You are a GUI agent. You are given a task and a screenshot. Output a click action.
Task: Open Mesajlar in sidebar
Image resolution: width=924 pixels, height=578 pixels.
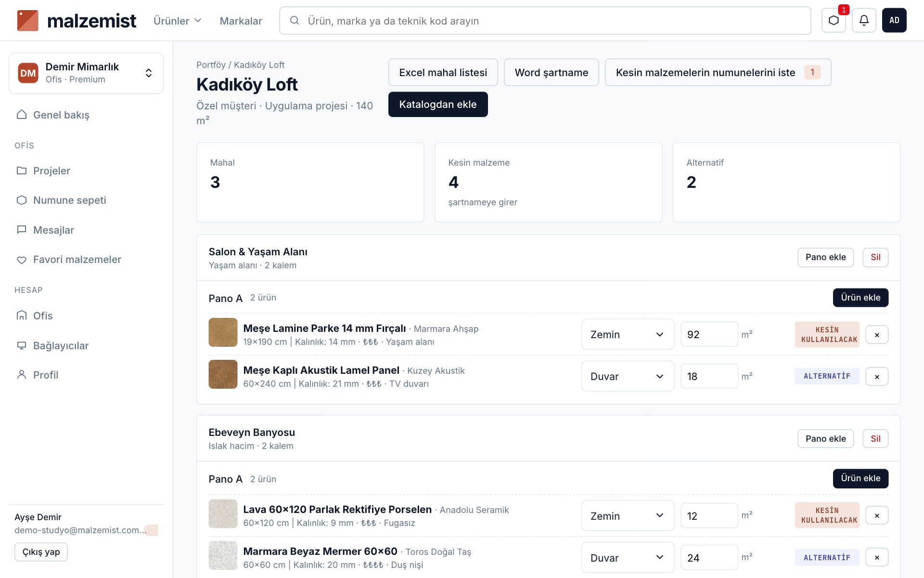pos(86,230)
